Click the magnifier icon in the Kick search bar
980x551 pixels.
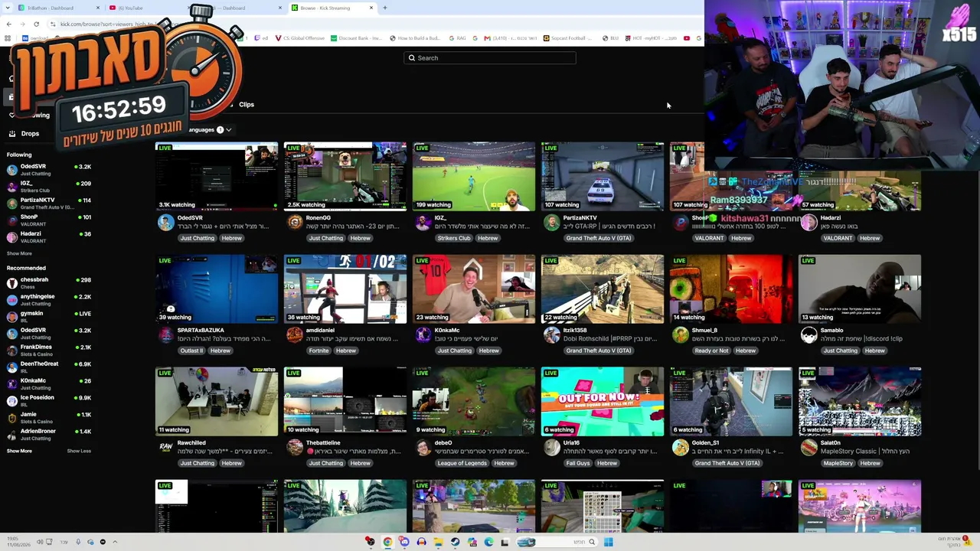(412, 58)
